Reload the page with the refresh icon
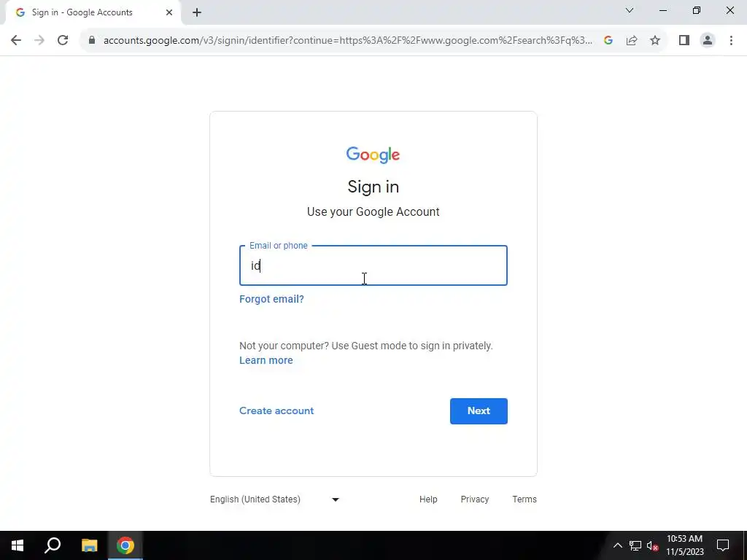Screen dimensions: 747x560 [x=63, y=41]
